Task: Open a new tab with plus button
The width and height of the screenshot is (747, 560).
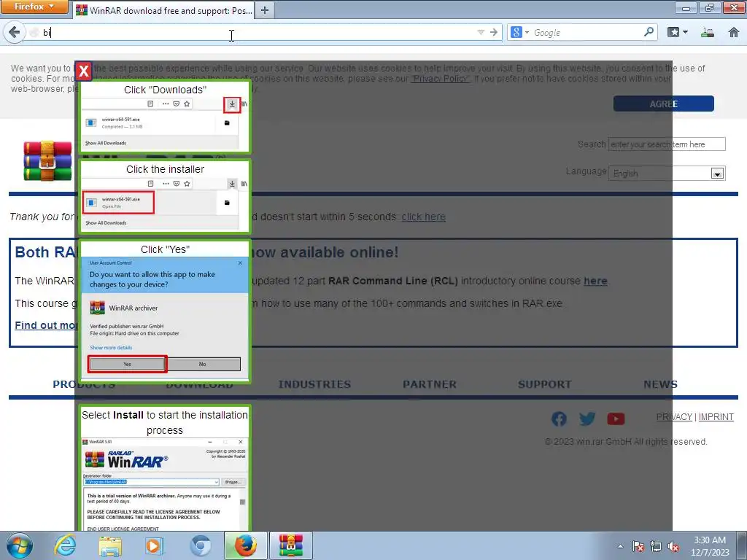Action: tap(265, 10)
